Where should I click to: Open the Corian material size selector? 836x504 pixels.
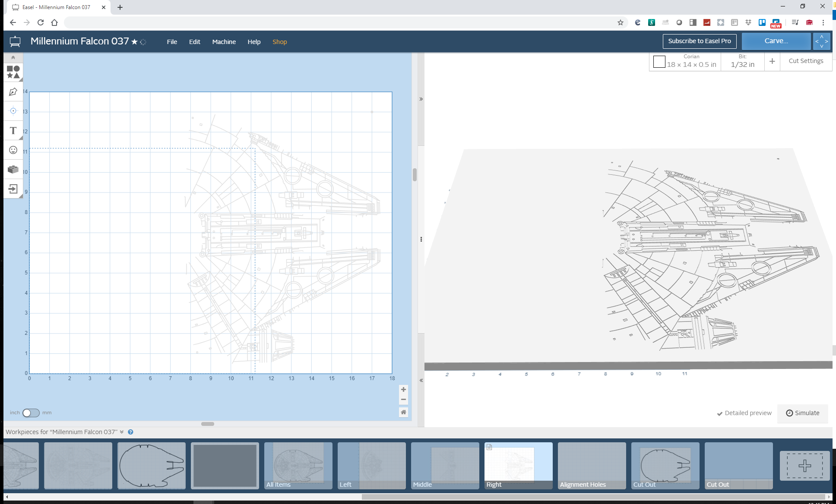pyautogui.click(x=685, y=61)
